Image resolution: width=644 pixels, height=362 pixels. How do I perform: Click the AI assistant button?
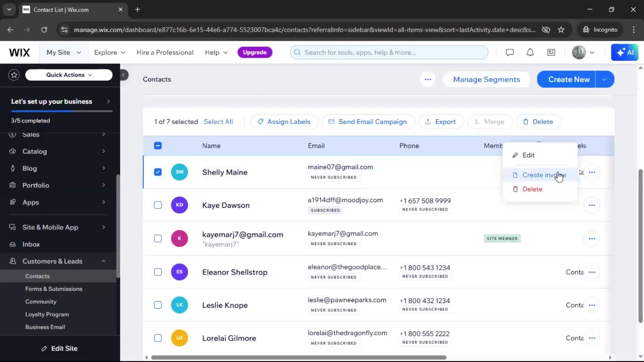point(625,53)
